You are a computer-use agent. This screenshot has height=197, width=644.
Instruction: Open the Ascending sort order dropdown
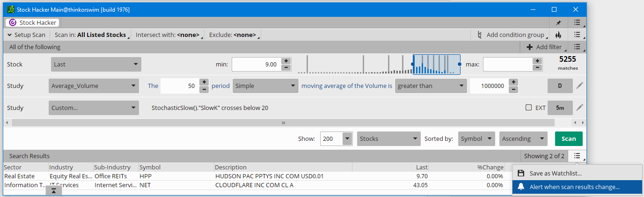(523, 139)
